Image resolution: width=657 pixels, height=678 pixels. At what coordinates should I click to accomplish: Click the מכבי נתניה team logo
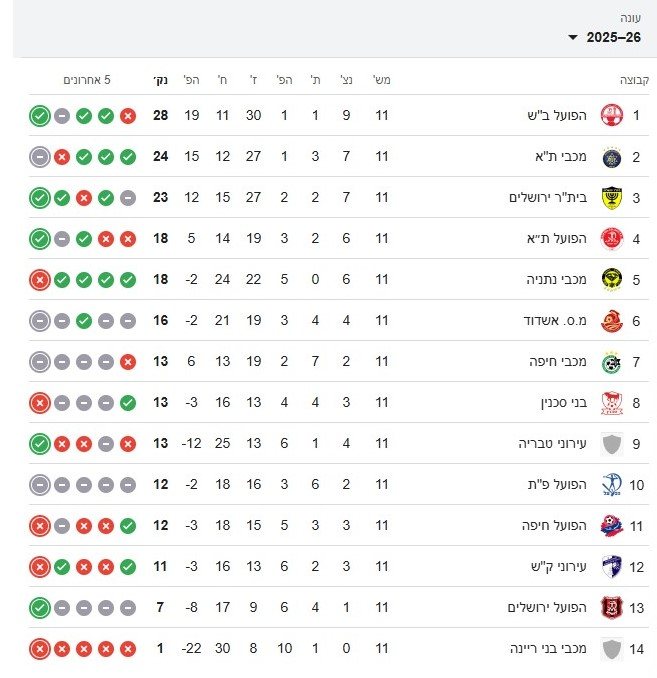610,280
